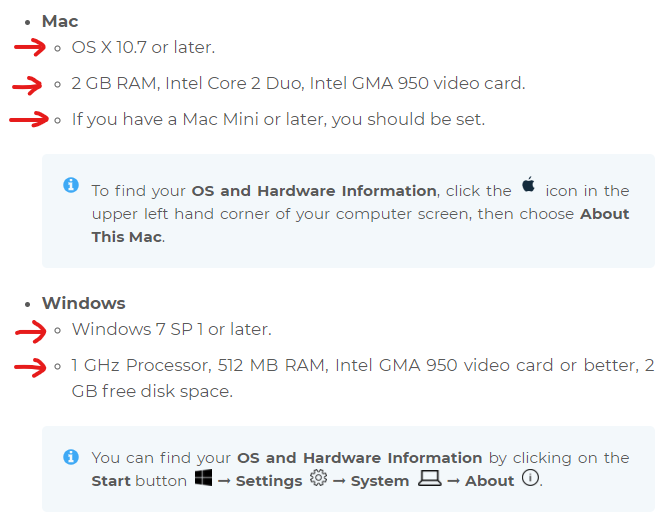The height and width of the screenshot is (521, 672).
Task: Click the OS X 10.7 or later text
Action: [143, 47]
